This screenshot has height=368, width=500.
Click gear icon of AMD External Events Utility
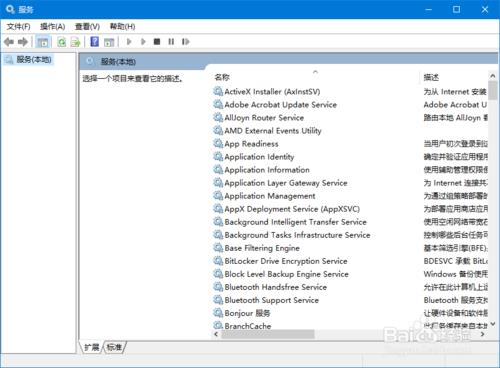[x=218, y=130]
